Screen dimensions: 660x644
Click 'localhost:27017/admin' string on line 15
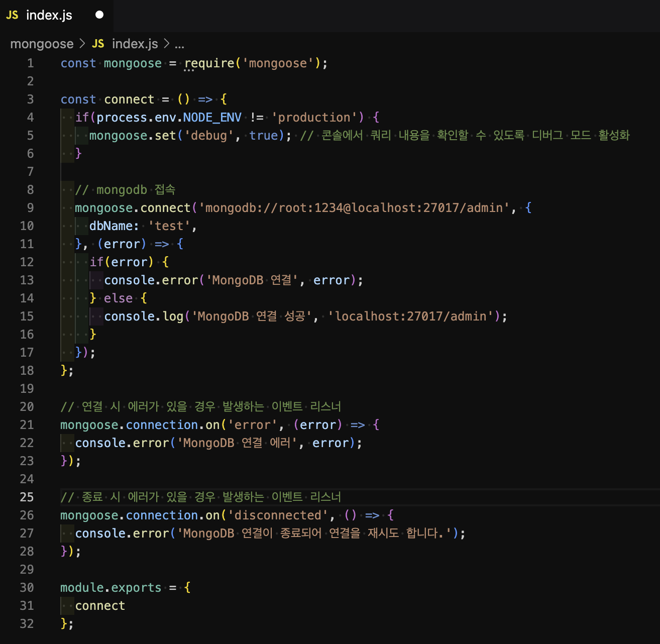(x=410, y=316)
